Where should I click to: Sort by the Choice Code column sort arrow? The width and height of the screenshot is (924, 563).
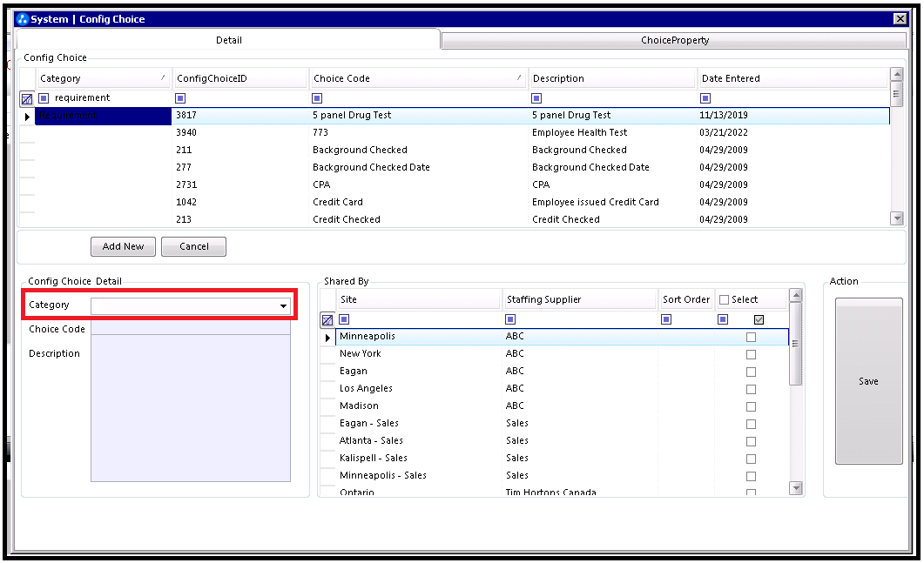tap(519, 77)
